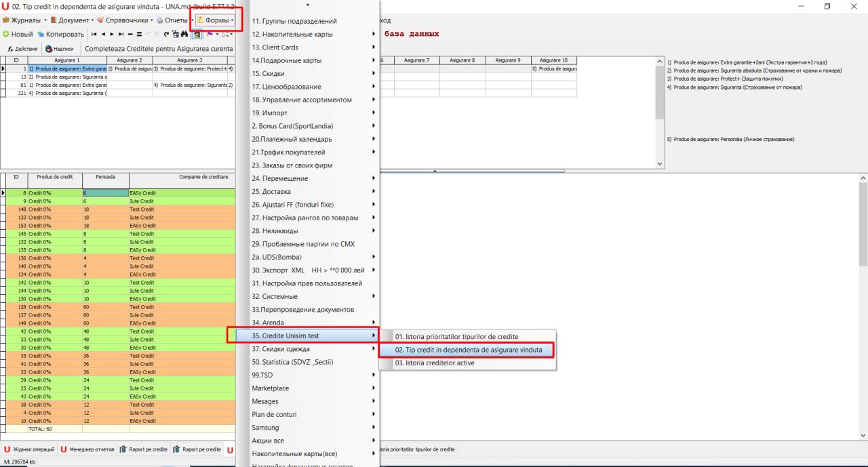Screen dimensions: 868x467
Task: Click the TOTAL: 60 footer cell
Action: pos(54,429)
